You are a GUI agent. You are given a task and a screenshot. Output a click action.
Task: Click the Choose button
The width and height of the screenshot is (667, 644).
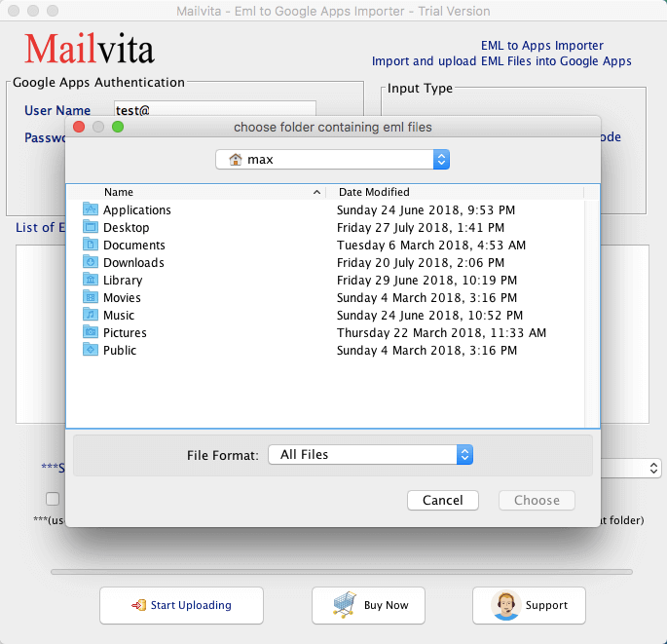pos(537,500)
